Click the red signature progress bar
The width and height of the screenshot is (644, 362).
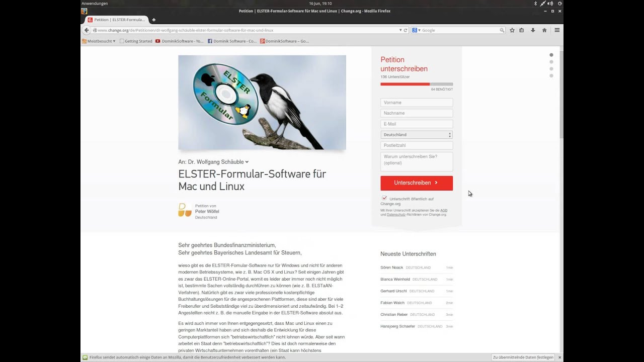(x=405, y=84)
